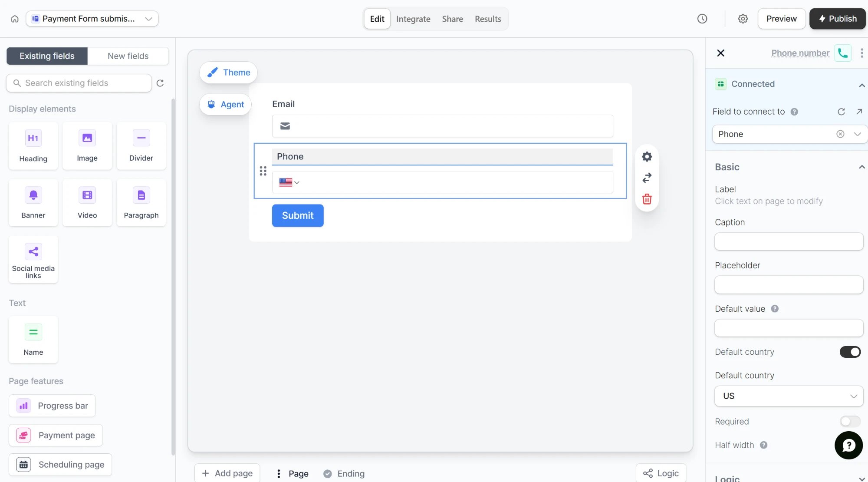
Task: Toggle the Default country switch off
Action: tap(850, 352)
